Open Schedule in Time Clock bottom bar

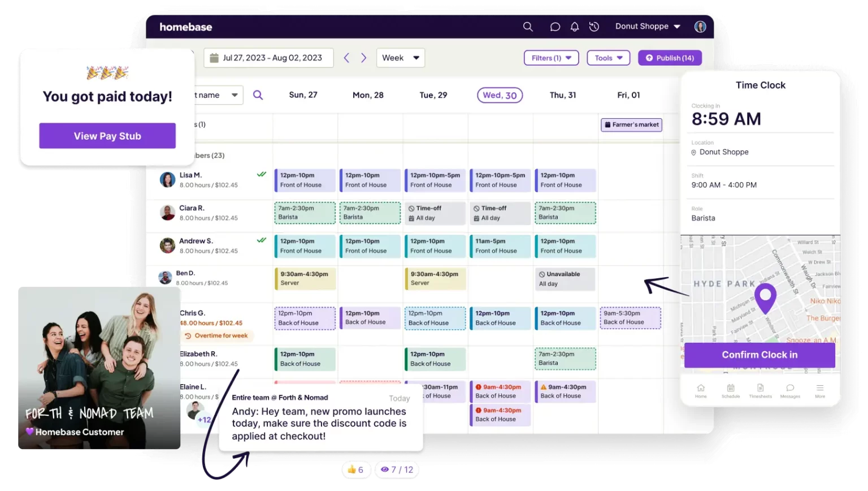[731, 391]
